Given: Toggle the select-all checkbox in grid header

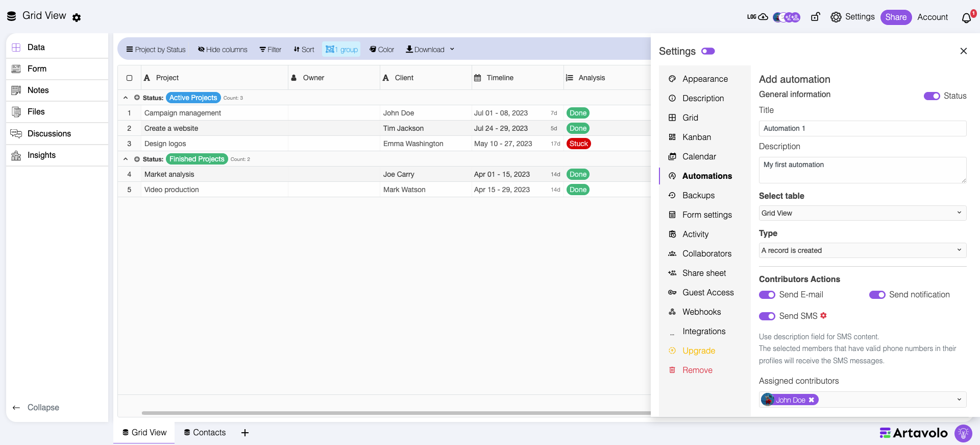Looking at the screenshot, I should pyautogui.click(x=129, y=78).
